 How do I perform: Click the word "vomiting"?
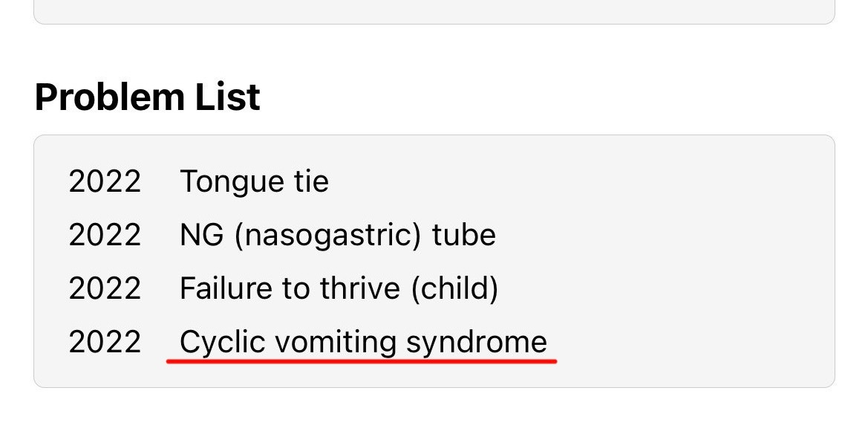(336, 343)
